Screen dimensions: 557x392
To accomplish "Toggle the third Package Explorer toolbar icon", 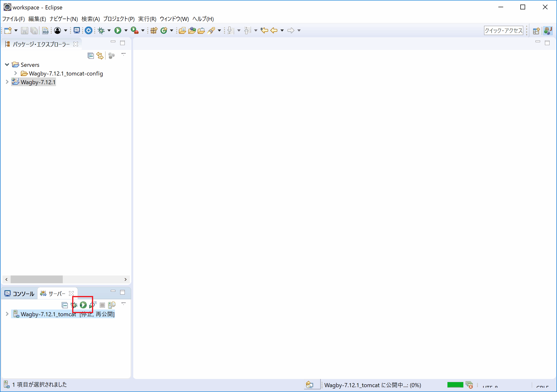I will click(x=111, y=56).
